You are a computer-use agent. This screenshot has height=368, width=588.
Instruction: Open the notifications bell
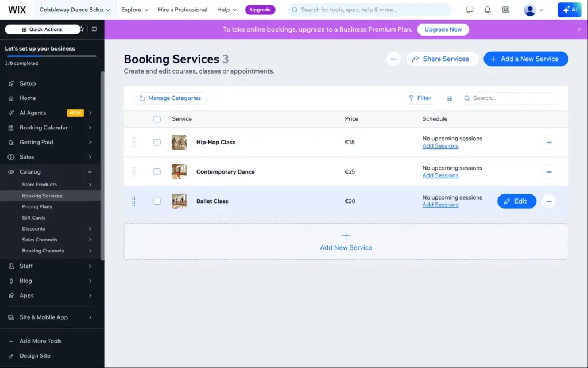point(488,10)
